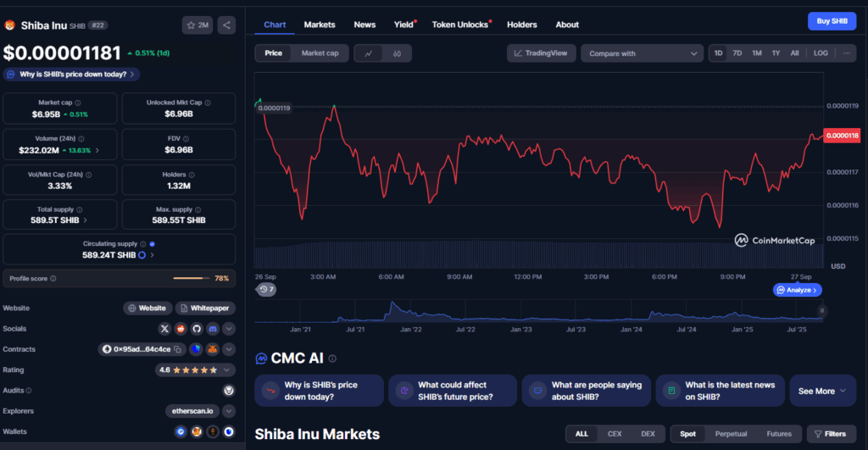The image size is (868, 450).
Task: Click the Holders info icon
Action: 192,175
